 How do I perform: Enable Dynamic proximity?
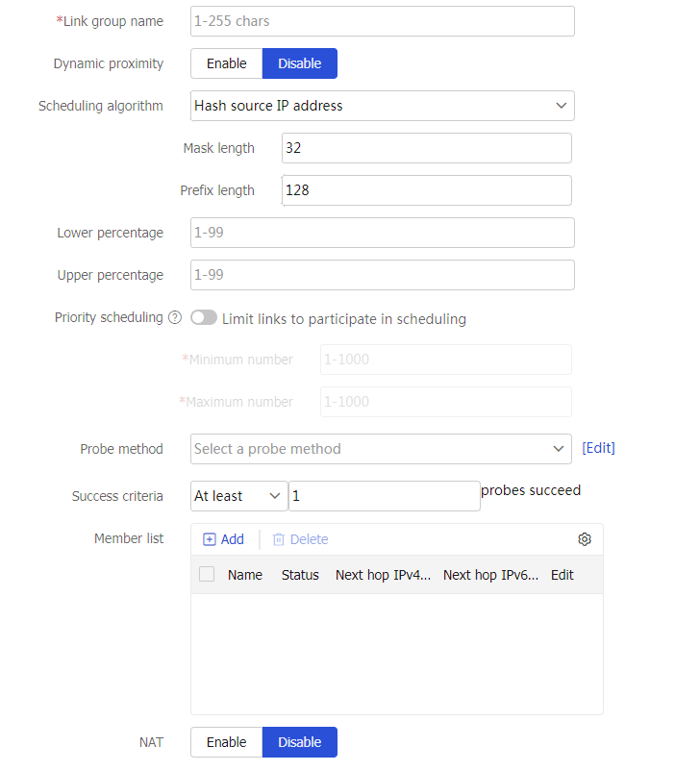tap(226, 63)
